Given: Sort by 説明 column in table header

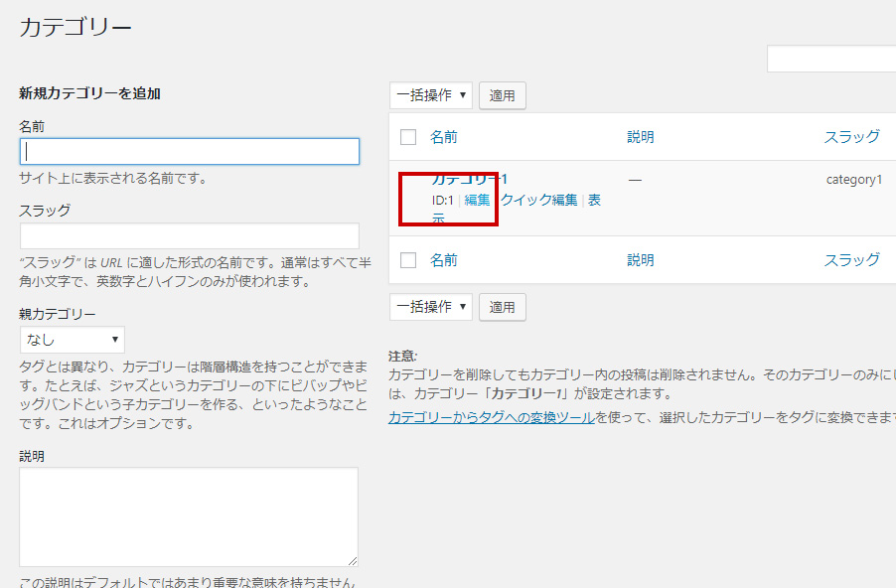Looking at the screenshot, I should click(x=641, y=137).
